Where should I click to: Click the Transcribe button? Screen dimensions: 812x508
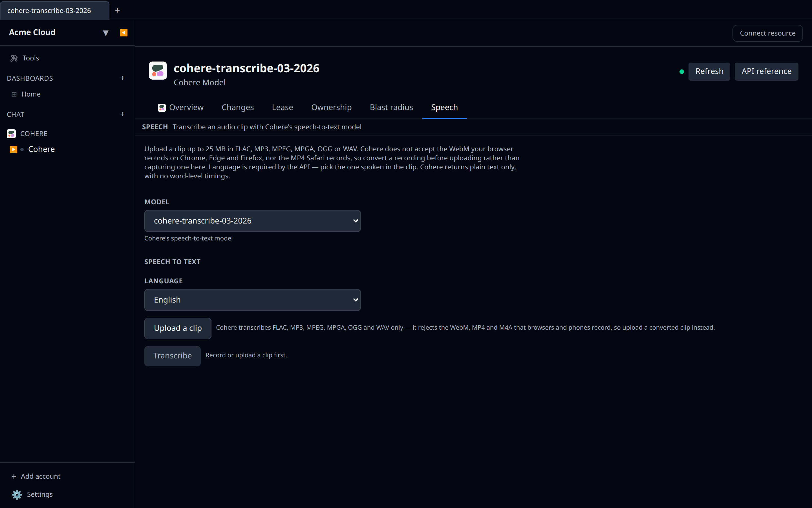[x=173, y=356]
